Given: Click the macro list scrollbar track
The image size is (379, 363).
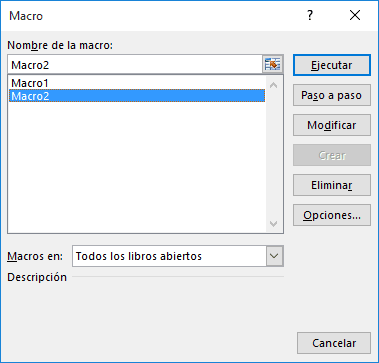Looking at the screenshot, I should (x=273, y=155).
